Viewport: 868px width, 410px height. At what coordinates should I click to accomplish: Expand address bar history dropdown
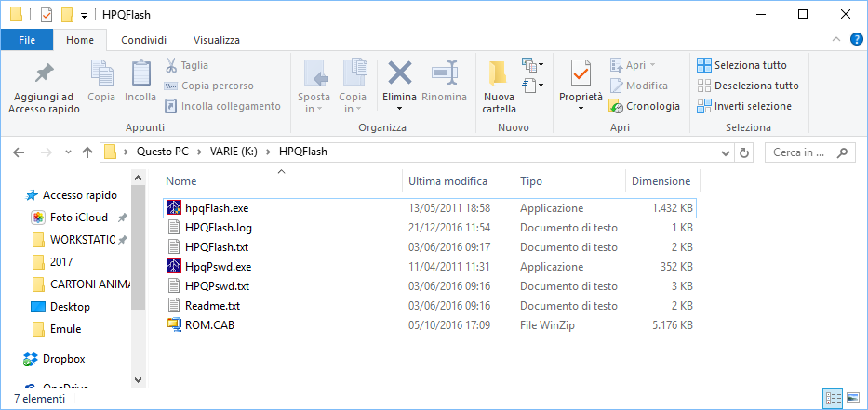tap(726, 152)
